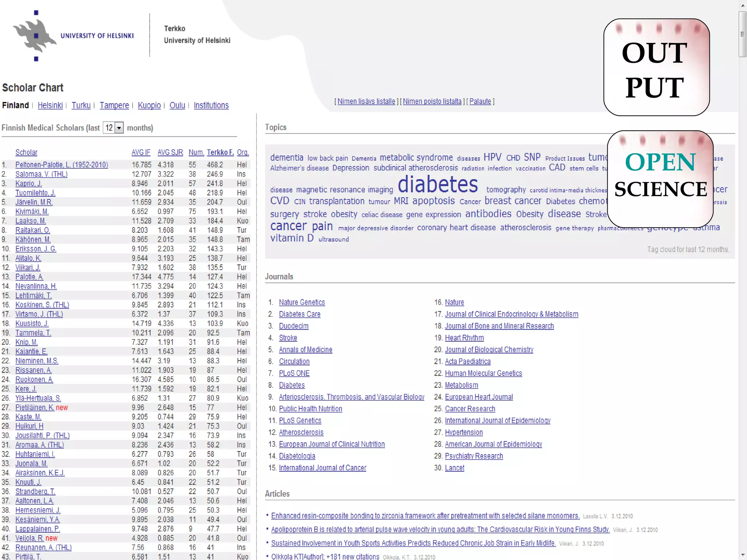Switch to the Kuopio tab

pos(149,105)
